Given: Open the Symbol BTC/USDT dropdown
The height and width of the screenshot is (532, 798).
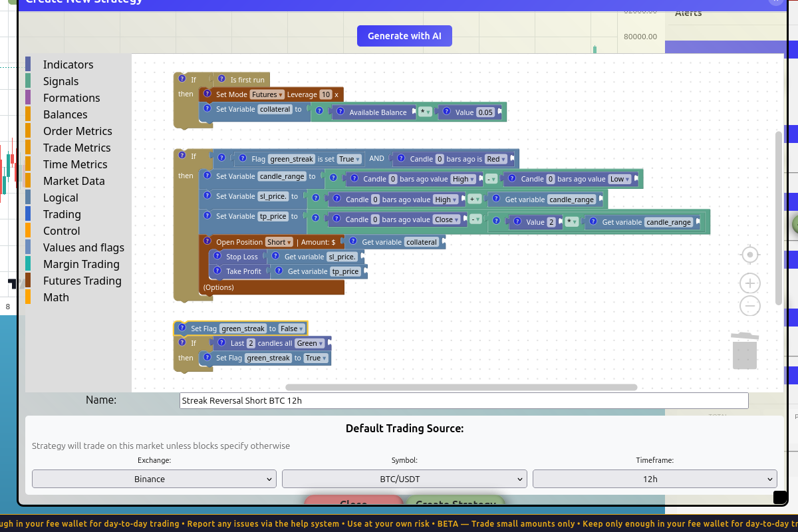Looking at the screenshot, I should pyautogui.click(x=404, y=479).
